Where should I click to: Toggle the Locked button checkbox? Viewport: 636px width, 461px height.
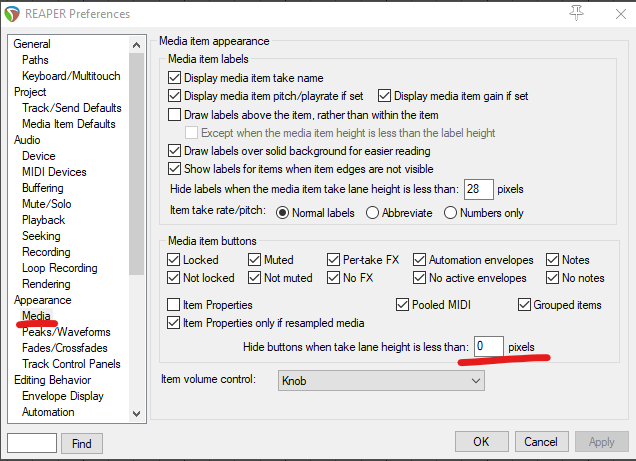coord(174,260)
